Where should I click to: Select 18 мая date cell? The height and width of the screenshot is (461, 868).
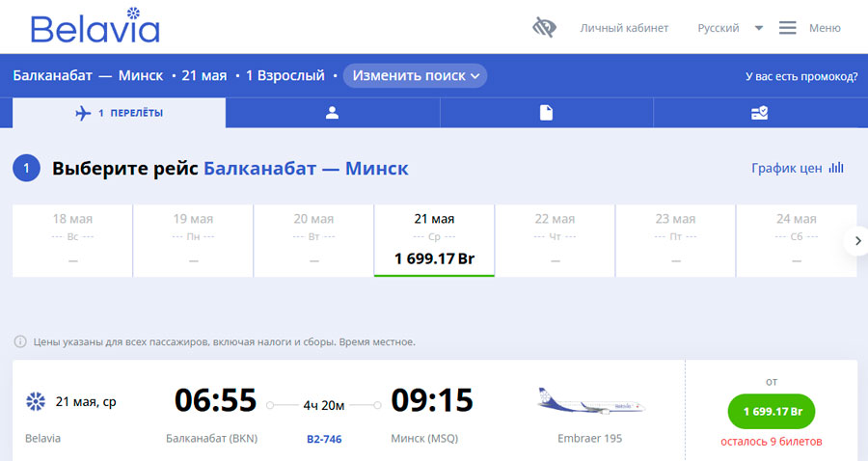(x=72, y=241)
